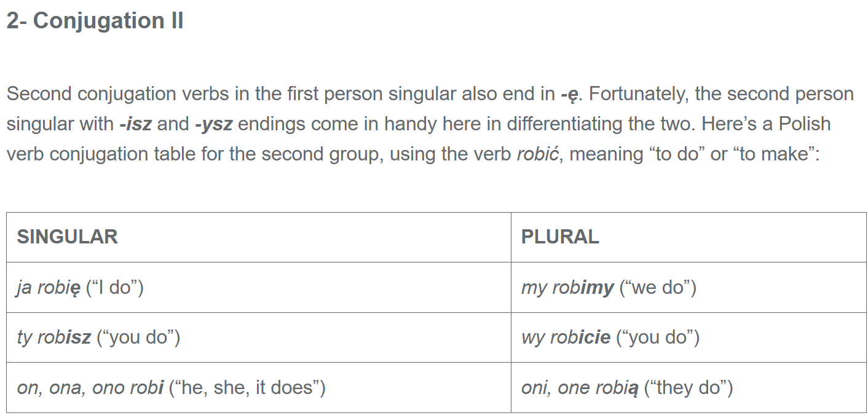Viewport: 868px width, 418px height.
Task: Click the "2- Conjugation II" heading
Action: pos(95,22)
